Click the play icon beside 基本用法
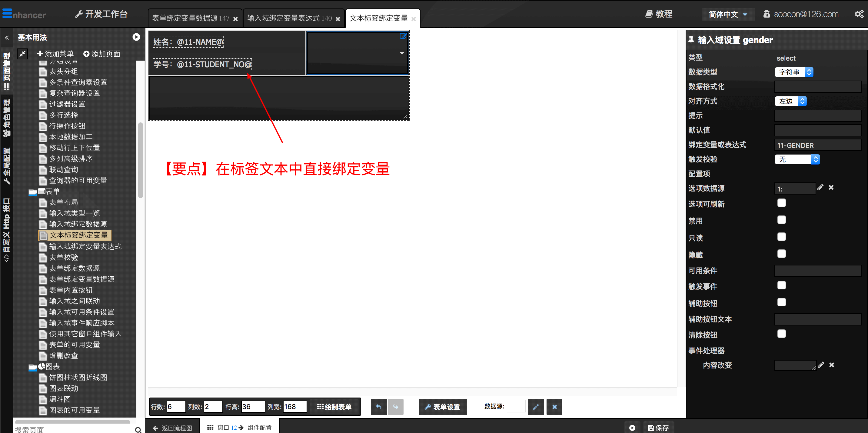 [136, 37]
